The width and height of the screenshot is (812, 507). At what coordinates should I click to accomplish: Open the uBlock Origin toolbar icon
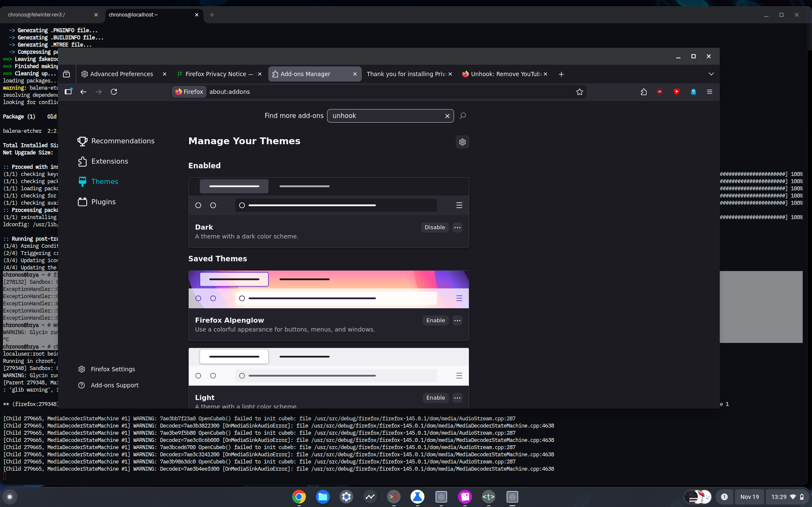tap(660, 92)
